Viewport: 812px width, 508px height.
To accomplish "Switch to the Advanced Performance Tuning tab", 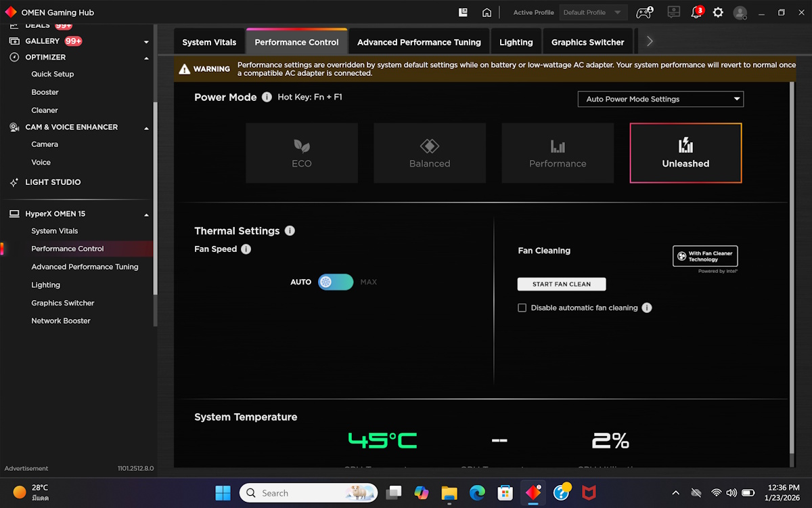I will point(419,42).
